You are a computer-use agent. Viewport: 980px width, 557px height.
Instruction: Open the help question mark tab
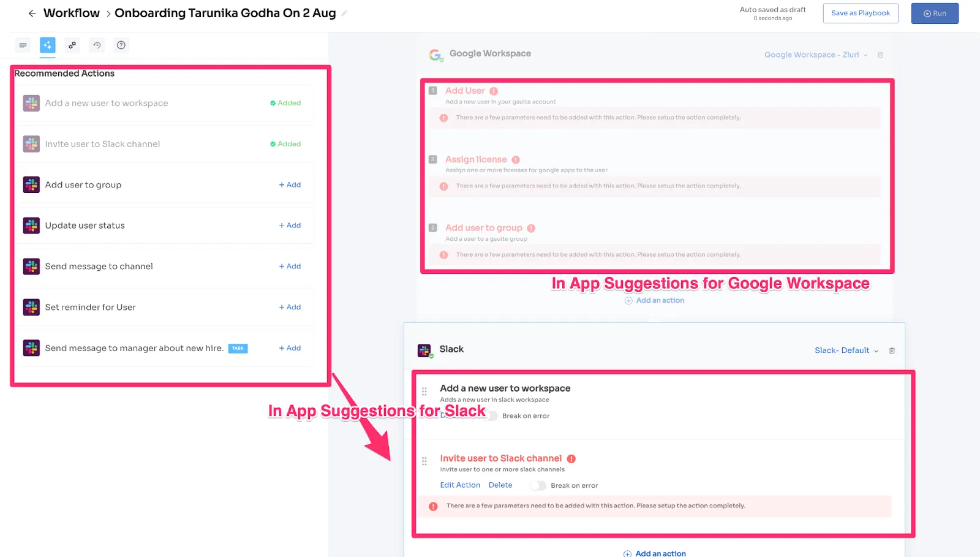coord(121,45)
